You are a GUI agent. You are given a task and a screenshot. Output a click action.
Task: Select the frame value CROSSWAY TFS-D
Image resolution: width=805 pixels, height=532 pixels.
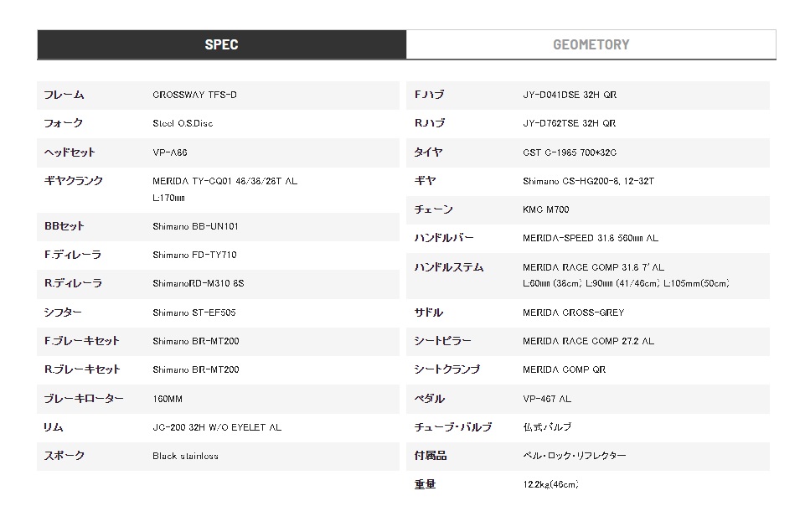pos(194,95)
